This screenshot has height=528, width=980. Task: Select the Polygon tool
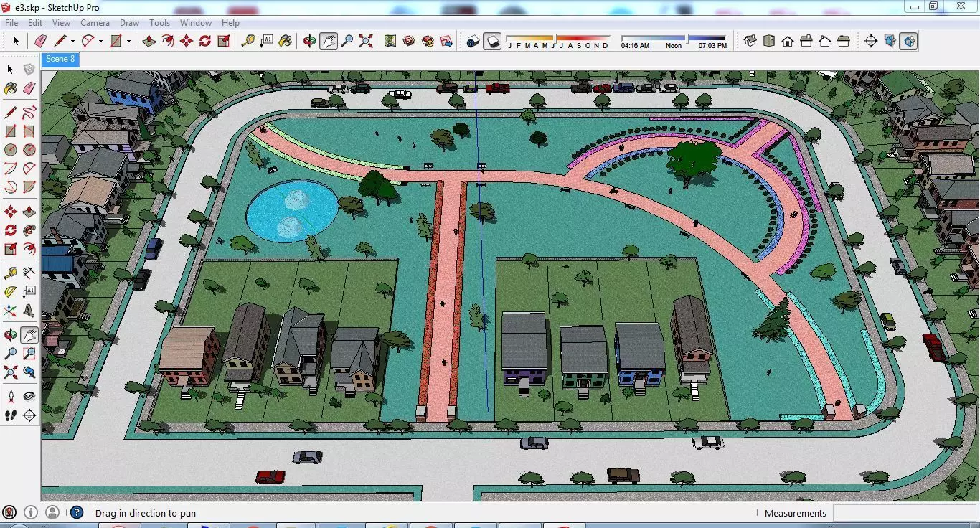29,150
